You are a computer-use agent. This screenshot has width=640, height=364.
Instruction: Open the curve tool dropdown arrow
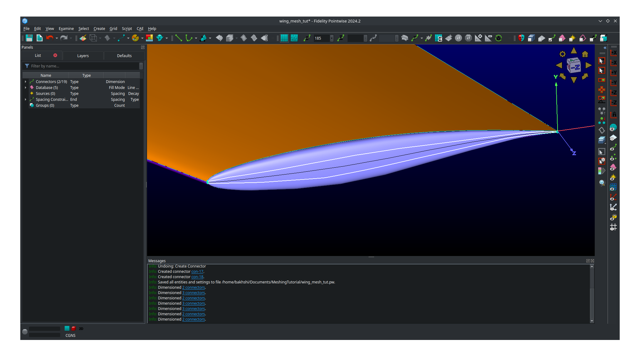coord(196,38)
